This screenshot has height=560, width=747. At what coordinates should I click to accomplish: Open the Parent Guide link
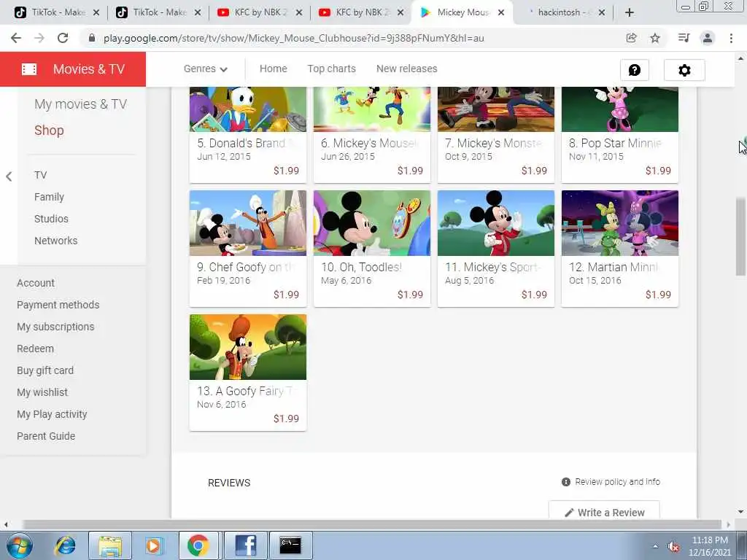pyautogui.click(x=46, y=437)
